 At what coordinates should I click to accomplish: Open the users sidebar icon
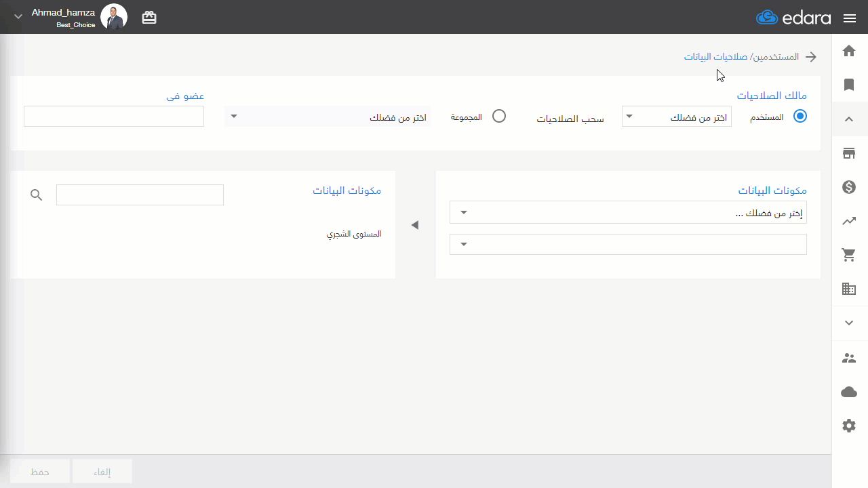coord(849,358)
